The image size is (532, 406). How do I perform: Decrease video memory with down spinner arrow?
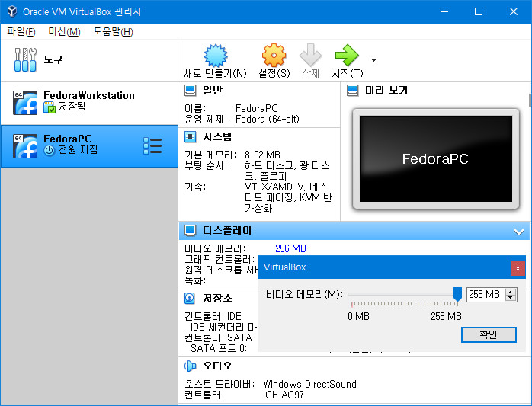[511, 298]
